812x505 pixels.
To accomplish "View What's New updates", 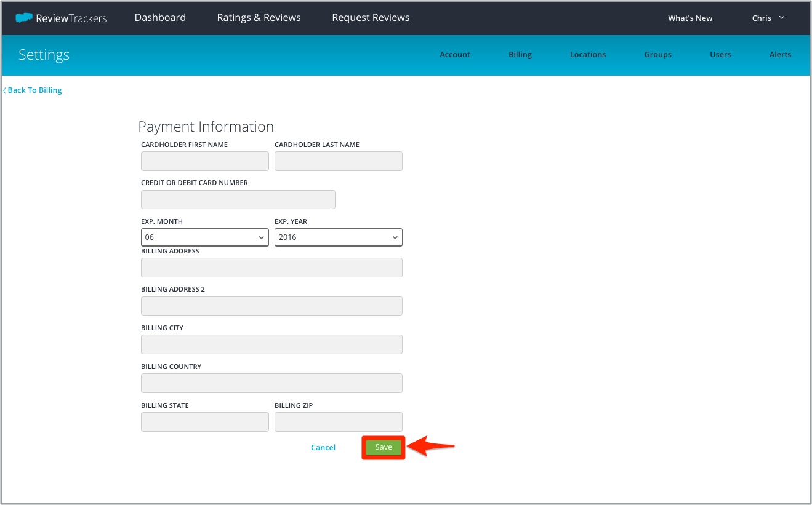I will point(690,18).
